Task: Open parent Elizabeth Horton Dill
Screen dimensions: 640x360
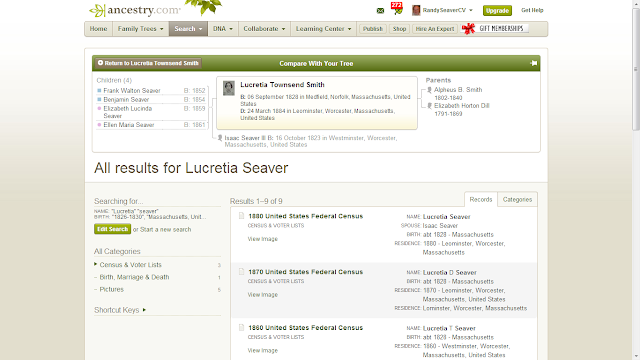Action: click(462, 106)
